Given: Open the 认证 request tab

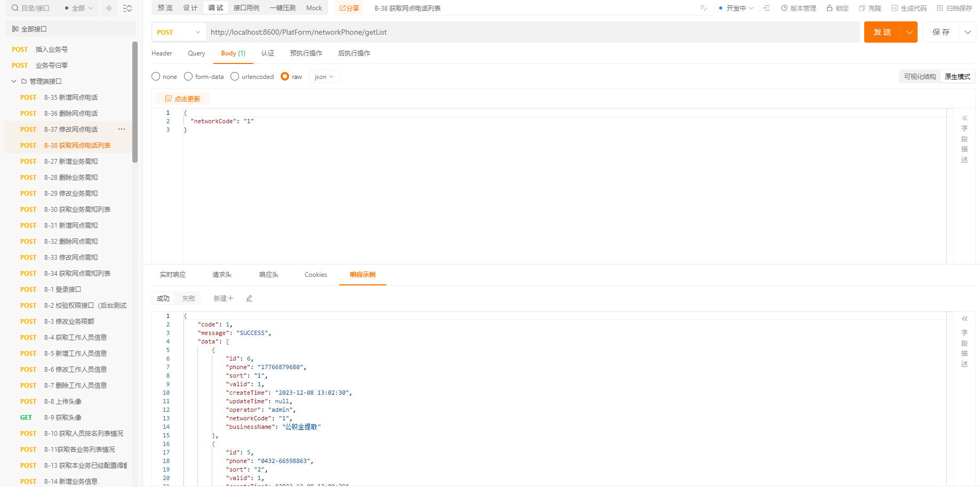Looking at the screenshot, I should tap(268, 53).
